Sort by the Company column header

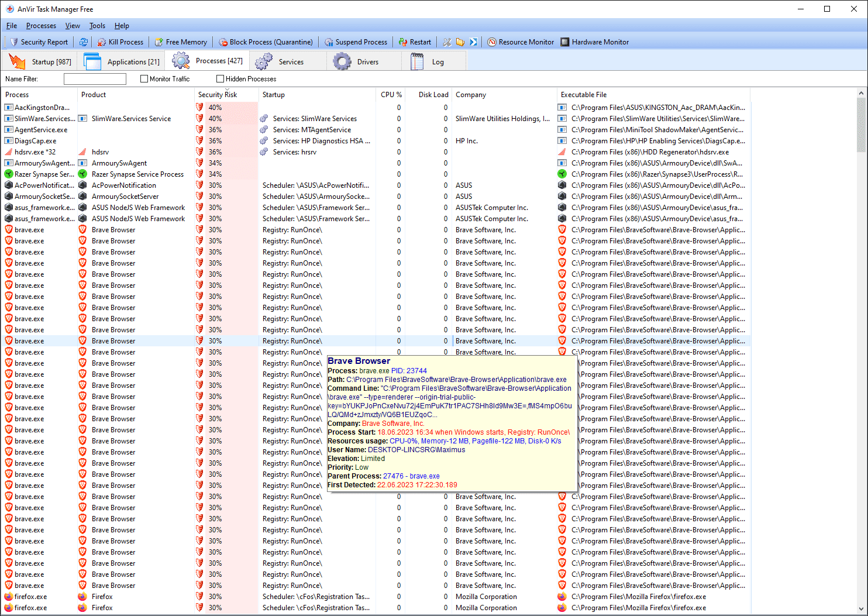pyautogui.click(x=471, y=95)
